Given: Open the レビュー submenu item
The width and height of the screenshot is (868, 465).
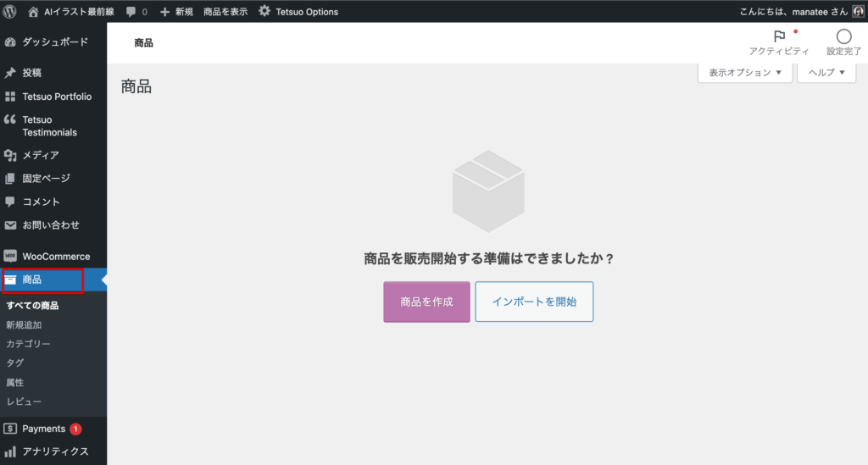Looking at the screenshot, I should (x=24, y=401).
